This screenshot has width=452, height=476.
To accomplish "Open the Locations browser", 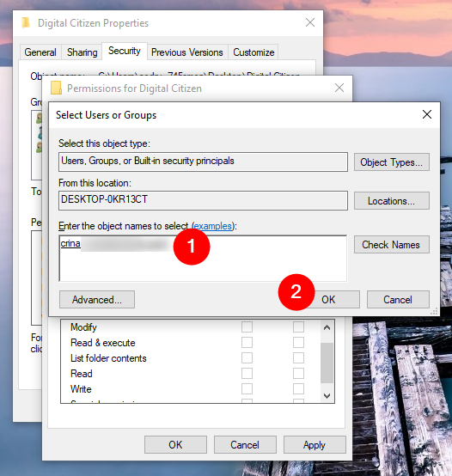I will click(x=392, y=201).
